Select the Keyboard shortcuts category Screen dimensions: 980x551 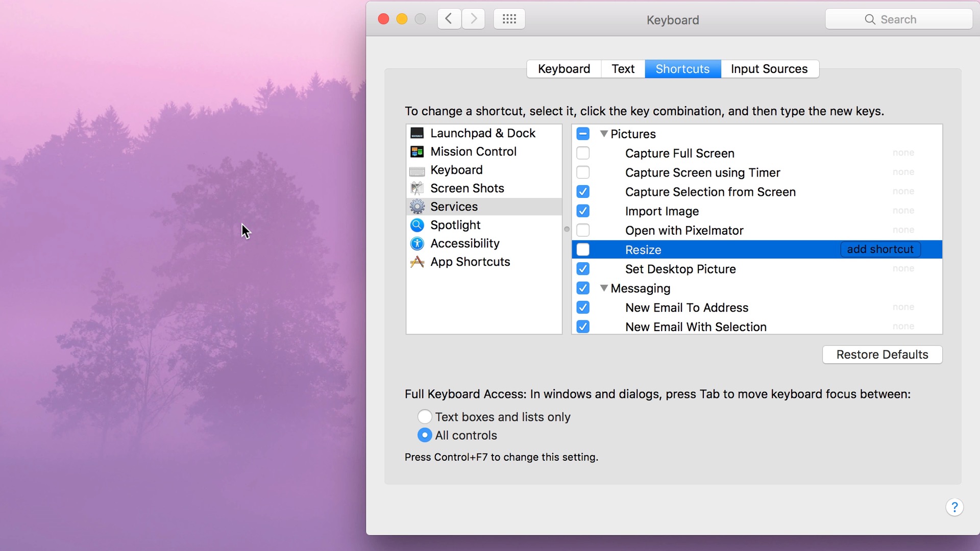[x=456, y=169]
